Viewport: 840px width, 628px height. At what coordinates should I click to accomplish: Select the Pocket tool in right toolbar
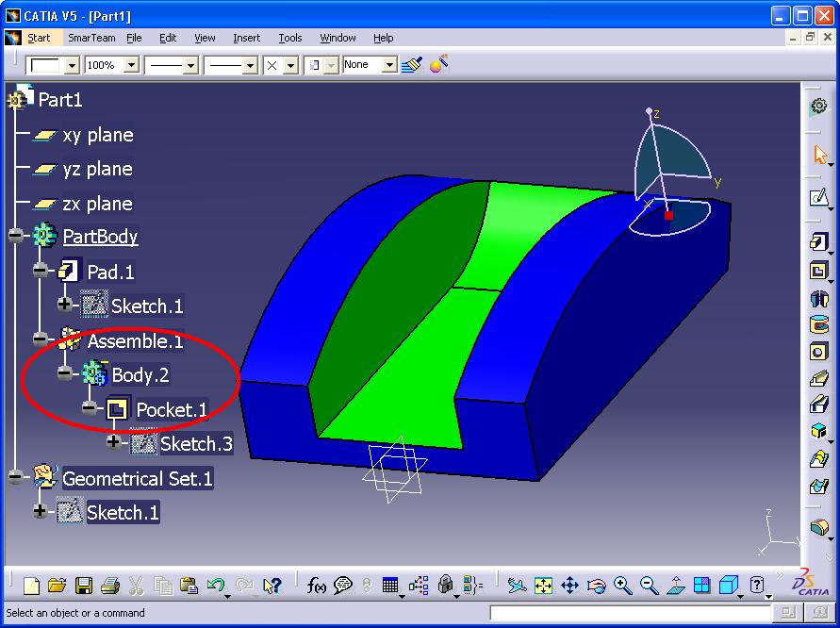[x=818, y=270]
